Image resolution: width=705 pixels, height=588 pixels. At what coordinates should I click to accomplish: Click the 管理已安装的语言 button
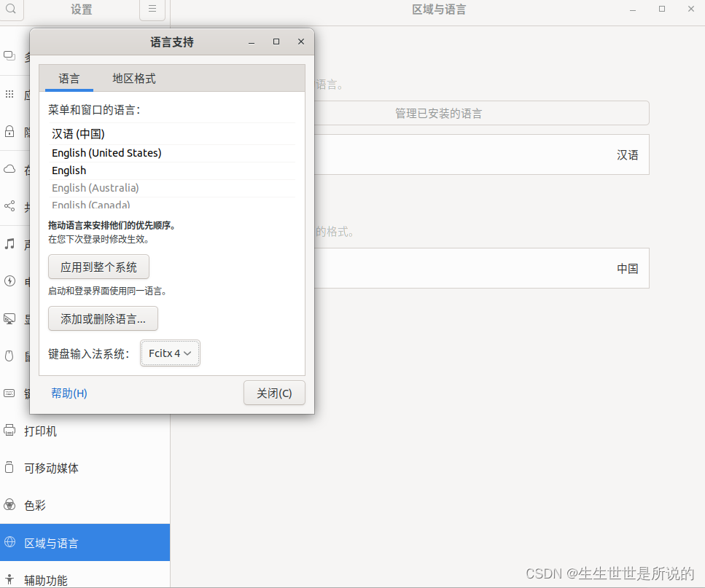[x=437, y=113]
